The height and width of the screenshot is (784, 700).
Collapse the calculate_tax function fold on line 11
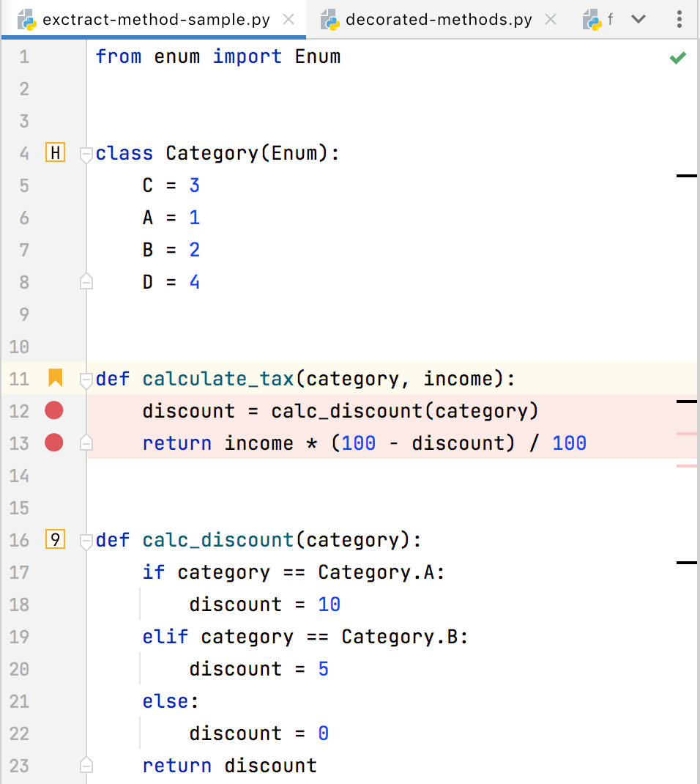pyautogui.click(x=86, y=380)
